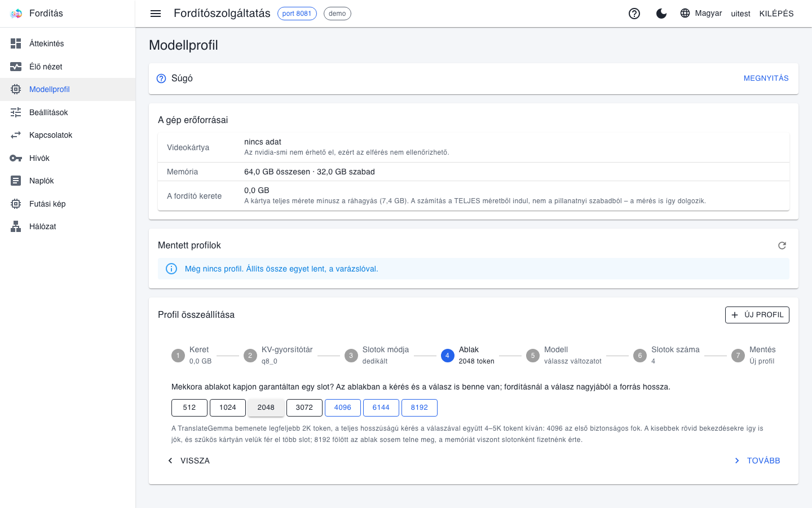This screenshot has height=508, width=812.
Task: Click the Hívók key icon
Action: click(16, 158)
